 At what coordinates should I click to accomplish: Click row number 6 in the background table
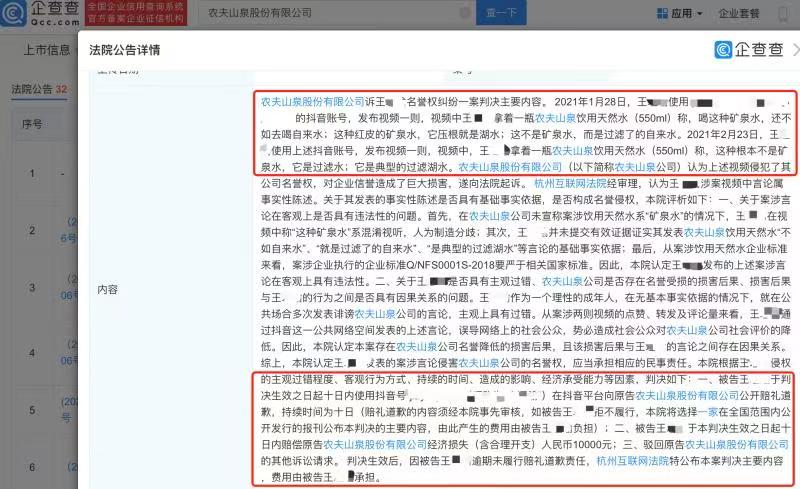pyautogui.click(x=32, y=467)
